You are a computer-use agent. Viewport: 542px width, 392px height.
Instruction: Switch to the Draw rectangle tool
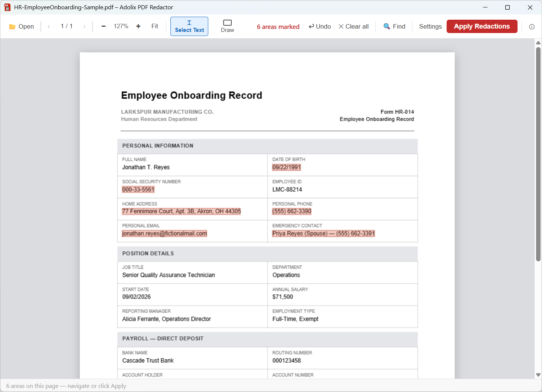point(228,26)
